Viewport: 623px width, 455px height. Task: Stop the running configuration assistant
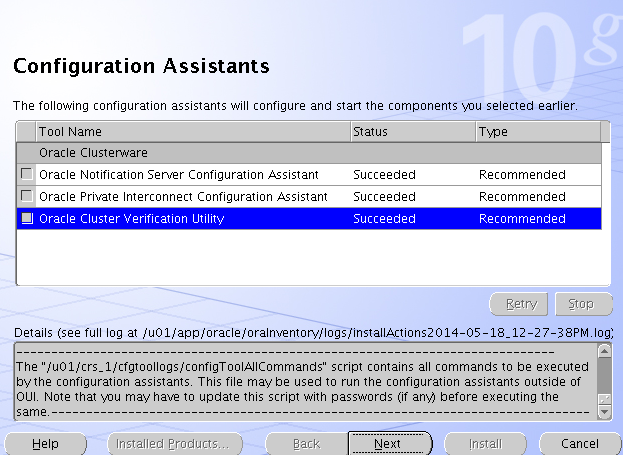pos(584,304)
